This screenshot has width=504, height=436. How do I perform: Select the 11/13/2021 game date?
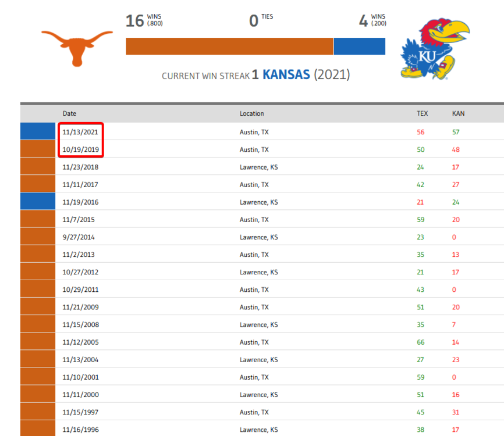coord(80,132)
